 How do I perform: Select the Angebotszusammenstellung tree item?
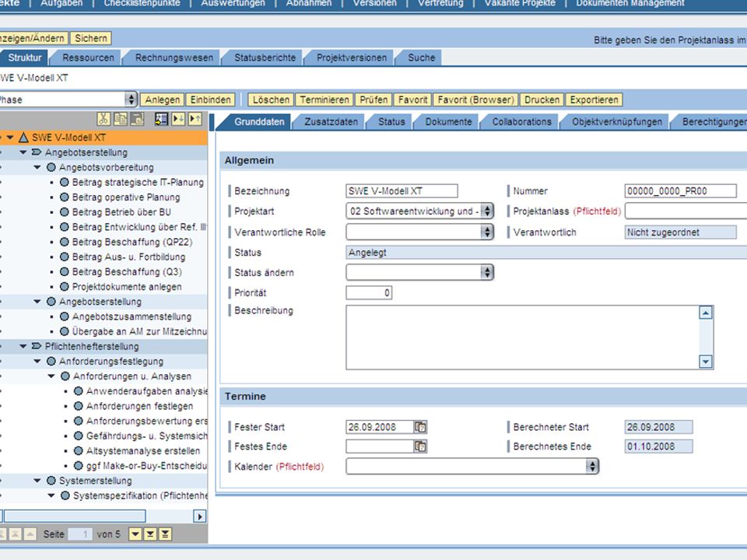[x=132, y=317]
